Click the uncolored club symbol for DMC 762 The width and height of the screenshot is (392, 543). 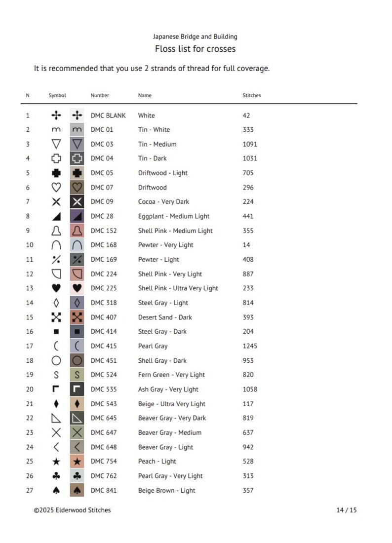point(56,476)
